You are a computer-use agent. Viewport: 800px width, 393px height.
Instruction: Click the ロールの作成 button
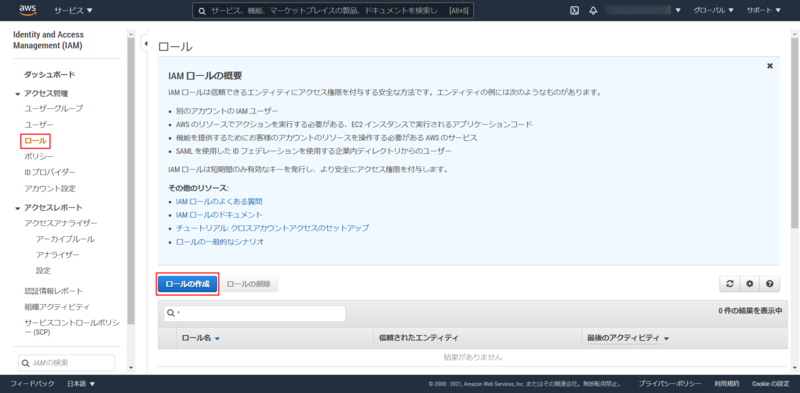click(x=188, y=284)
